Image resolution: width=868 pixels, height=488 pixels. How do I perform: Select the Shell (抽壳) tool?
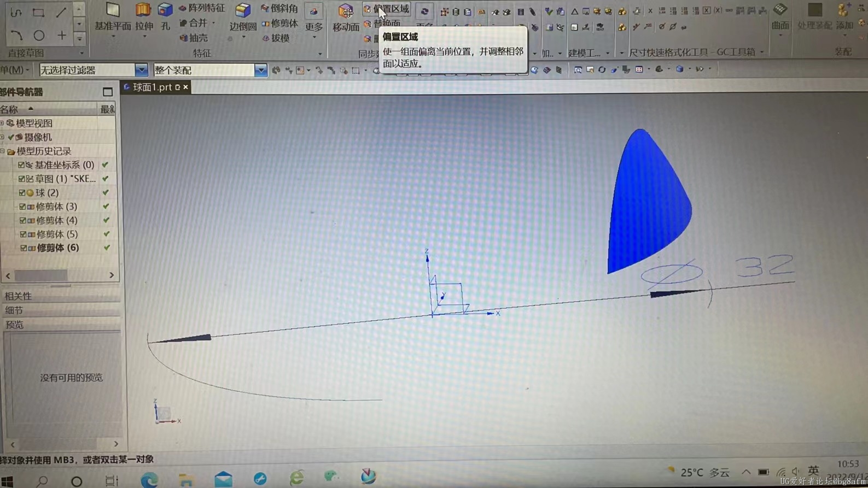pyautogui.click(x=194, y=38)
